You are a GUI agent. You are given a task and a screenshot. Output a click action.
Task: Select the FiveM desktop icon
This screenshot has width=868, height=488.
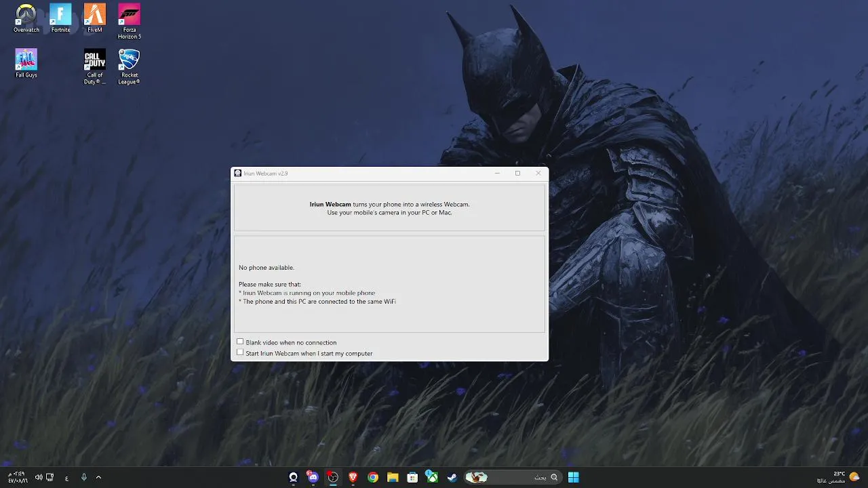tap(95, 18)
